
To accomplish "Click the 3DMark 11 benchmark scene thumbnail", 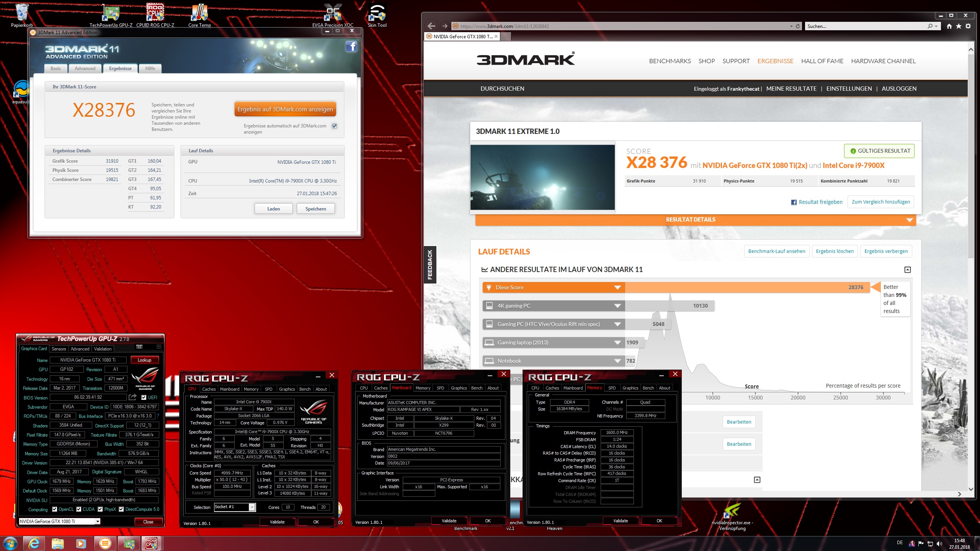I will [x=542, y=177].
